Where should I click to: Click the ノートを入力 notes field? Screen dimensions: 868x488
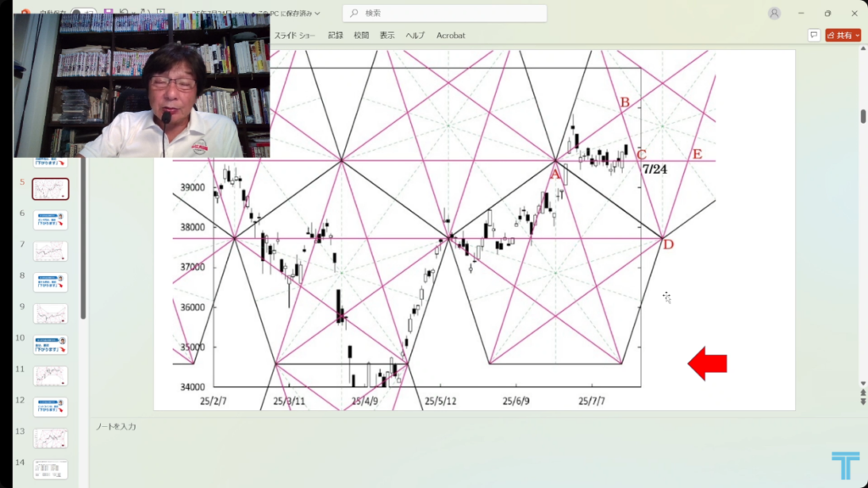click(115, 427)
